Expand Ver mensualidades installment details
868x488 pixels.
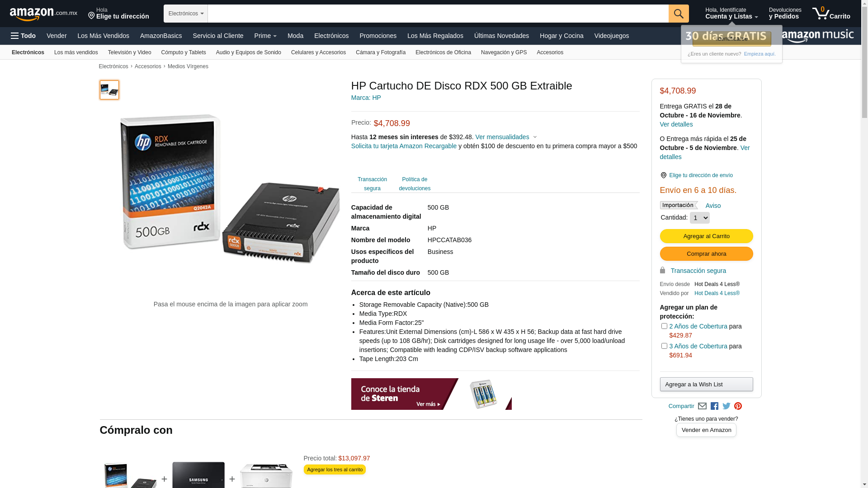(506, 137)
